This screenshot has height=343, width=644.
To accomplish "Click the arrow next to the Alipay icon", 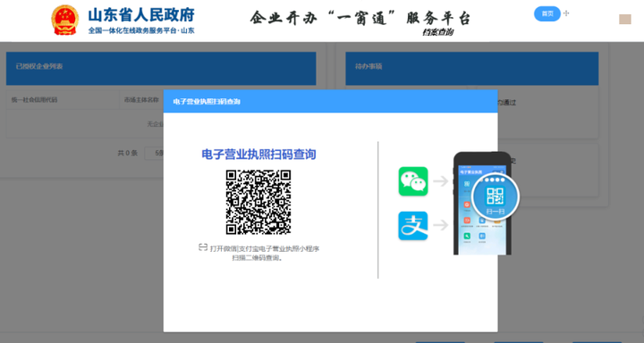I will 440,225.
